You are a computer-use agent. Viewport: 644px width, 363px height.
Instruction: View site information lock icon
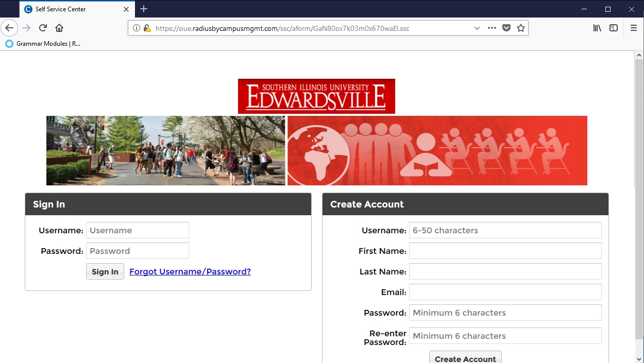(147, 28)
